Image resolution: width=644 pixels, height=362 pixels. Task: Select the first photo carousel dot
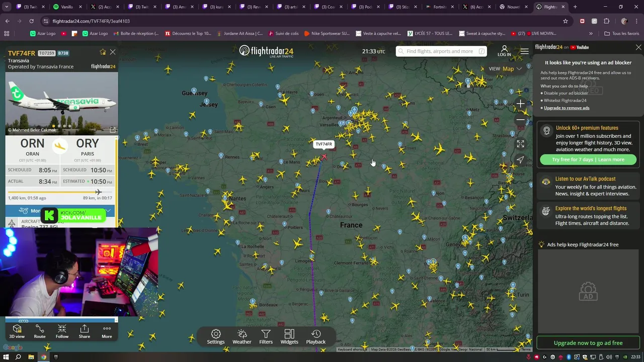click(x=54, y=126)
